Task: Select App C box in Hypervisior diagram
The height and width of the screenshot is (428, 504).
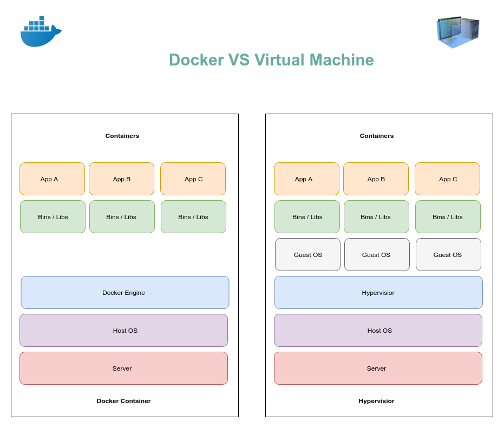Action: click(x=447, y=179)
